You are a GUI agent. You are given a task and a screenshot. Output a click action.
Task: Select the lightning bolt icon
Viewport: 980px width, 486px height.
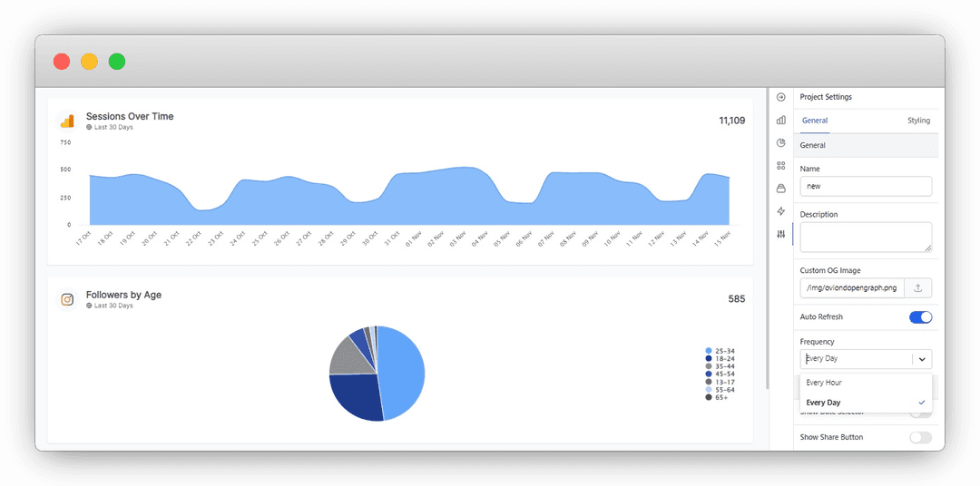click(780, 211)
